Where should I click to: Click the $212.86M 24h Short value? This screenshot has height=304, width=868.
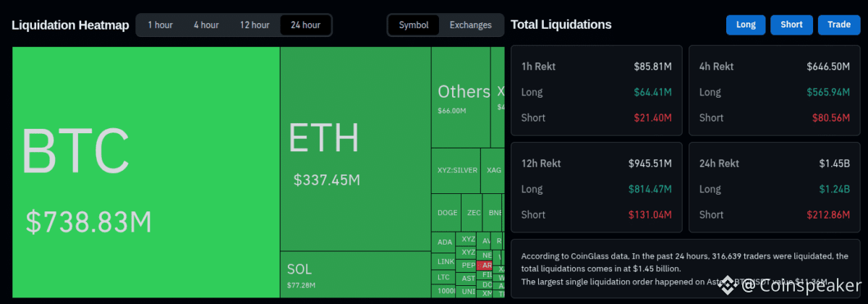coord(828,214)
